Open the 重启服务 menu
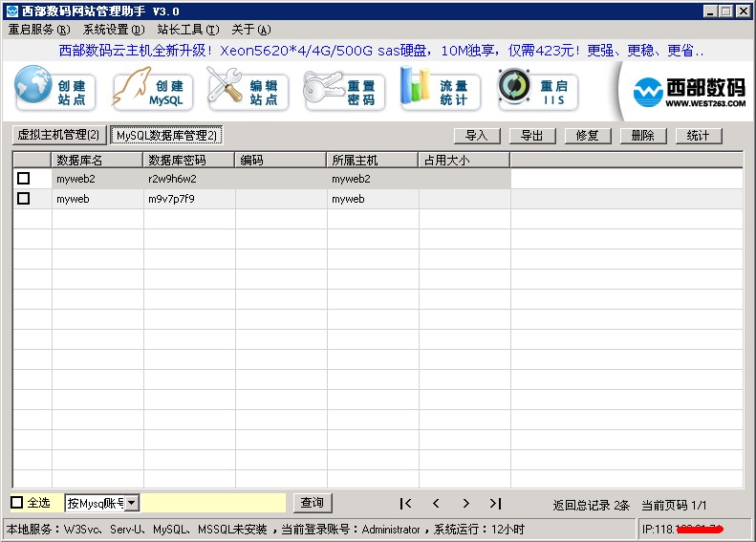The height and width of the screenshot is (542, 756). click(39, 30)
